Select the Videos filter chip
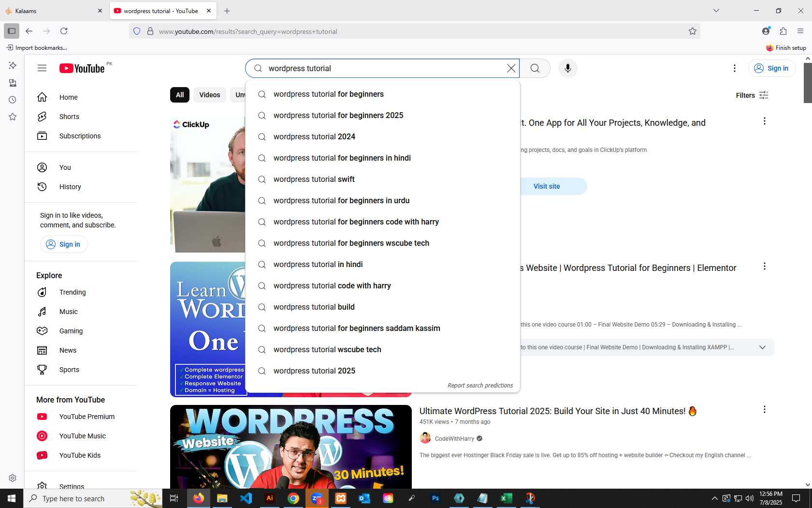The width and height of the screenshot is (812, 508). coord(210,95)
